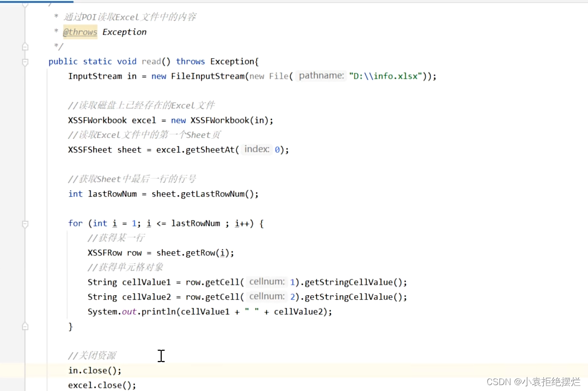Viewport: 588px width, 391px height.
Task: Click the 'in.close();' statement
Action: (x=95, y=370)
